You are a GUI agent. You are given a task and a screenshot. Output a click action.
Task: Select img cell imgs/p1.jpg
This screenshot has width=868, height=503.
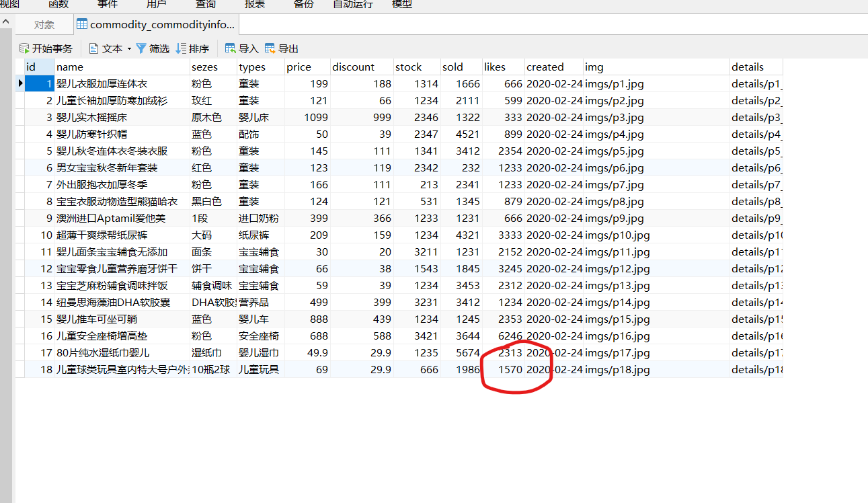[656, 83]
